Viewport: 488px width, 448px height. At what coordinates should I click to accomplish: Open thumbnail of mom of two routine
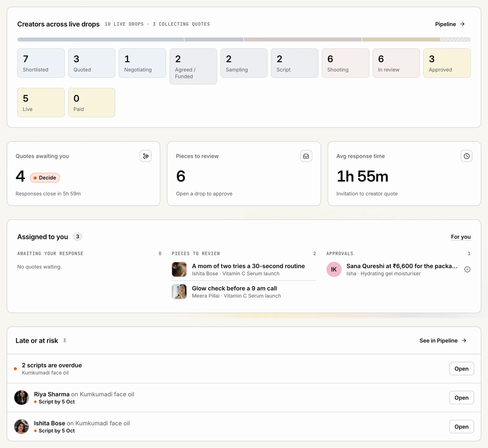[x=179, y=269]
